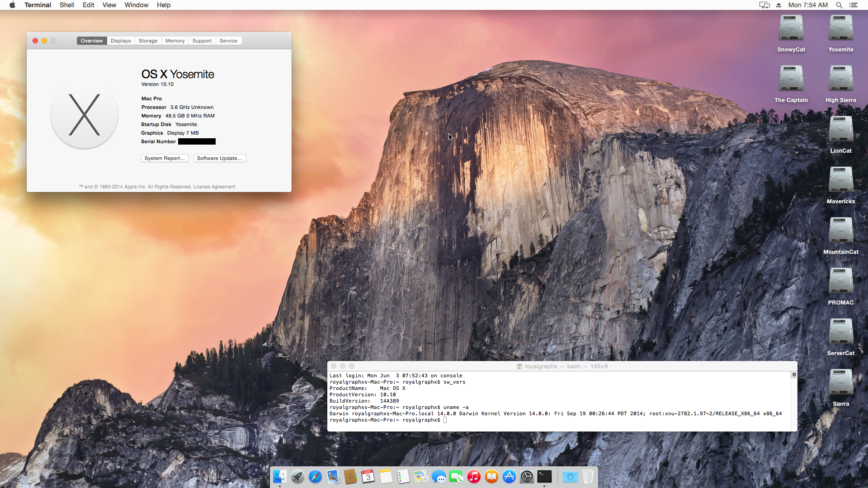Open the Terminal application menu

38,5
